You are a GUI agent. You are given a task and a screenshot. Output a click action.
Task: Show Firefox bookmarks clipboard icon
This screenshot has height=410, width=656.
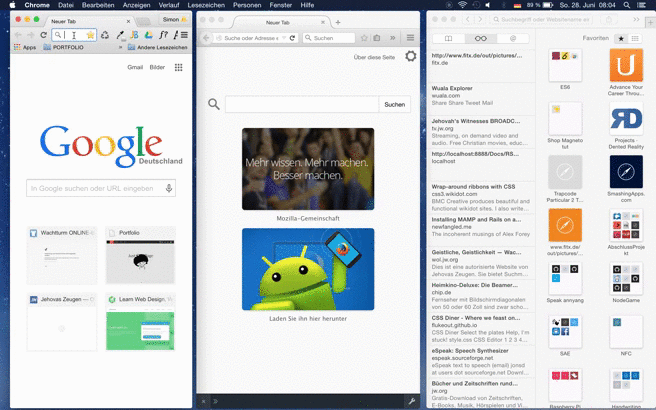coord(377,38)
